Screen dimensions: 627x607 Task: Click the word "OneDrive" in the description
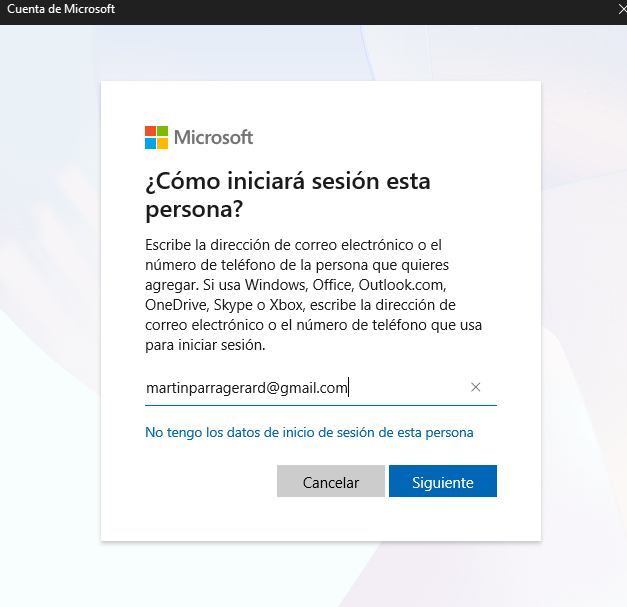175,304
